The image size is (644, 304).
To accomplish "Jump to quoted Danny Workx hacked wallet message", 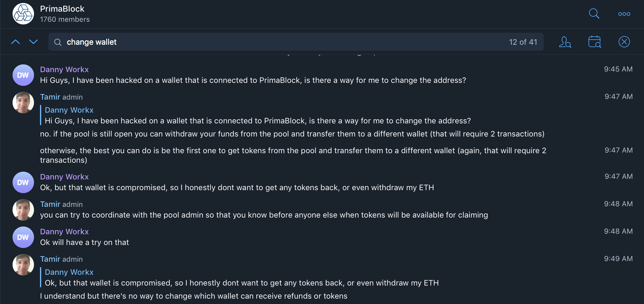I will point(258,115).
